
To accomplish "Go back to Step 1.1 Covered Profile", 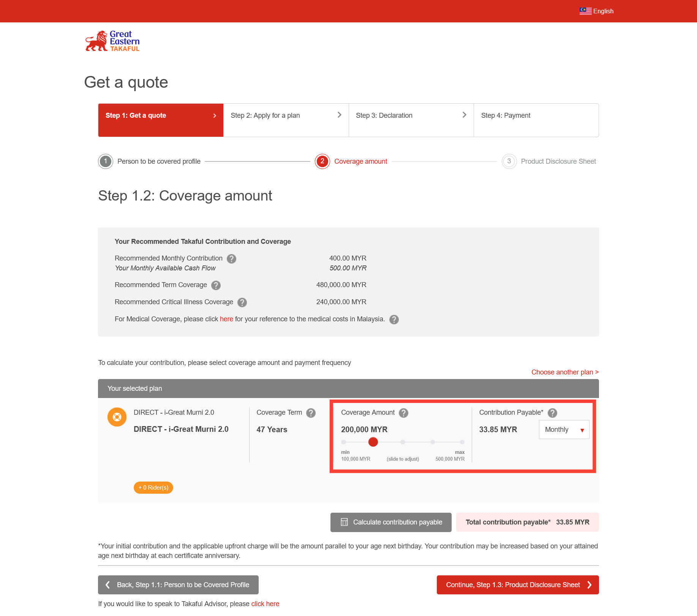I will click(x=178, y=585).
